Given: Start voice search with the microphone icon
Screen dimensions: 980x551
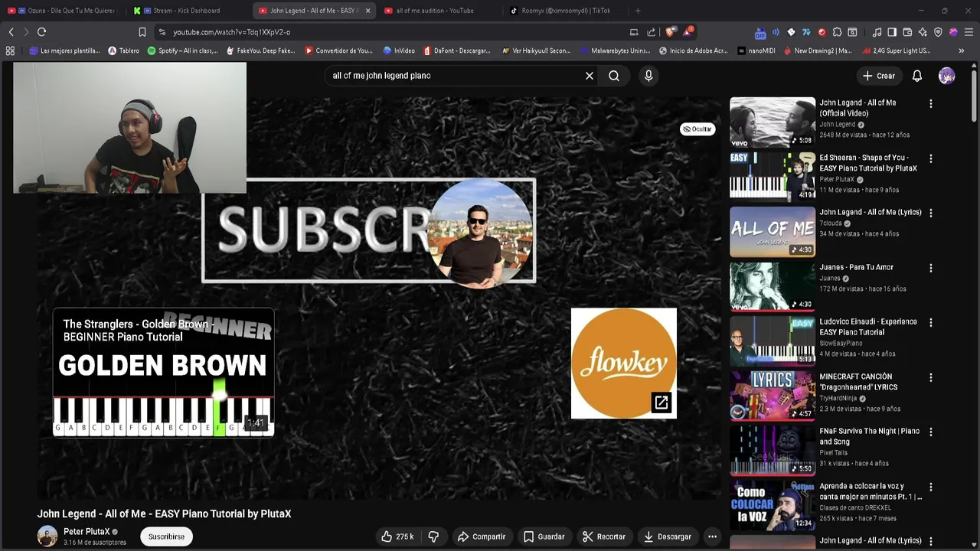Looking at the screenshot, I should 648,76.
